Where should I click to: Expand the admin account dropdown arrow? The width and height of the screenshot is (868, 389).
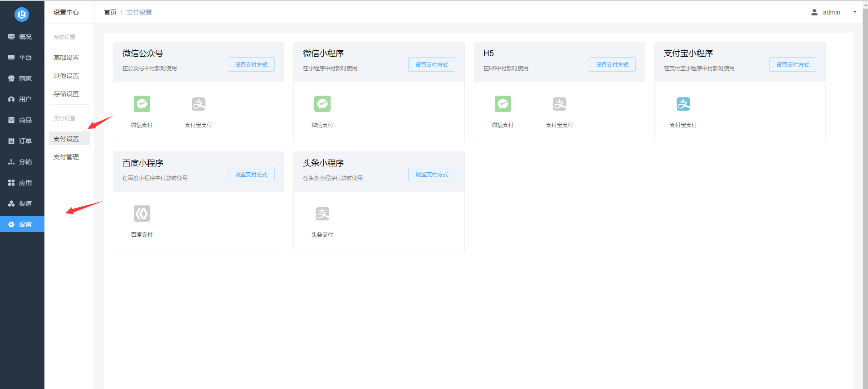[x=855, y=12]
